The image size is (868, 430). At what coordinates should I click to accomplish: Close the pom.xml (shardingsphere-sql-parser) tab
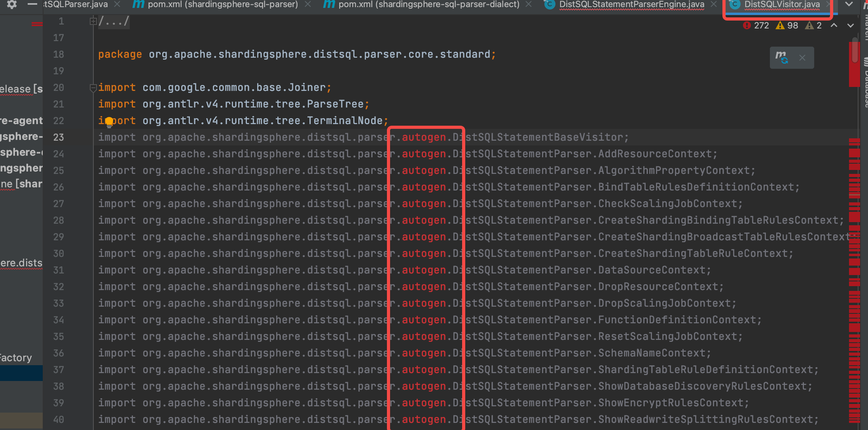tap(308, 4)
